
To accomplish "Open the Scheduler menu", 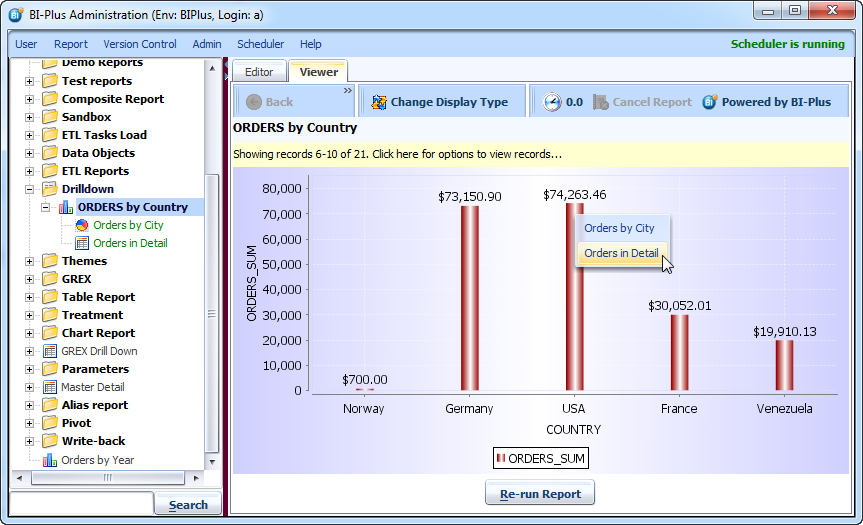I will coord(260,44).
